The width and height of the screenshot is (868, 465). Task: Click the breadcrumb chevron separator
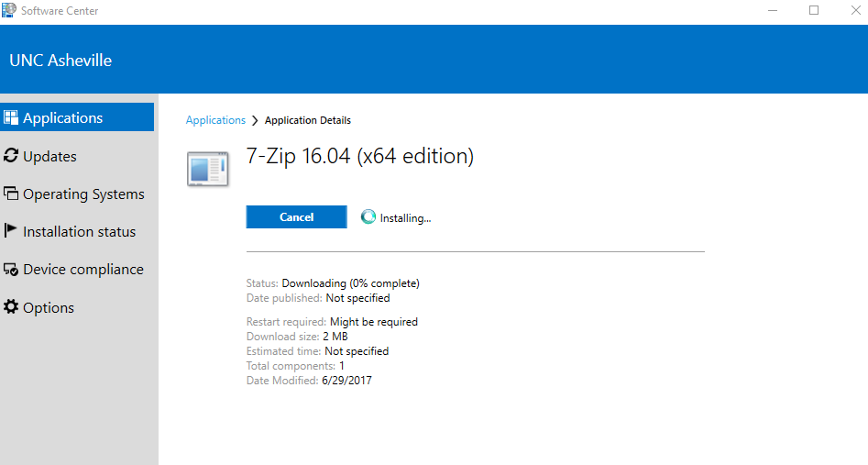tap(255, 120)
